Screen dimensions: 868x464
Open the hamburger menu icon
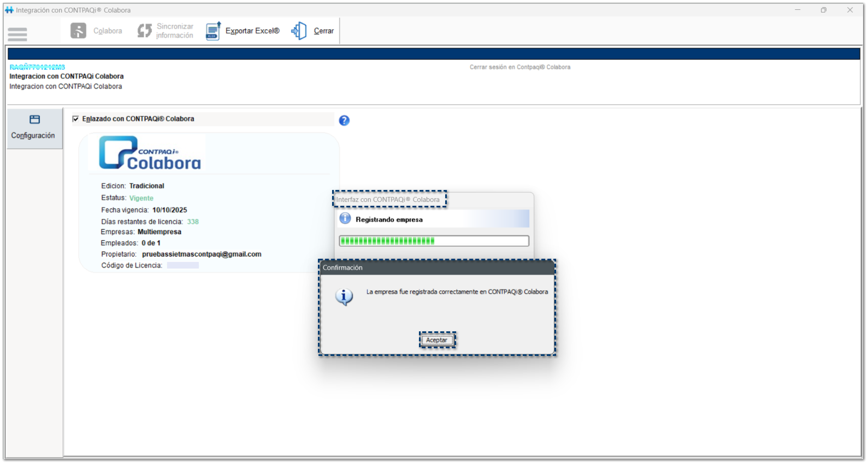click(17, 34)
